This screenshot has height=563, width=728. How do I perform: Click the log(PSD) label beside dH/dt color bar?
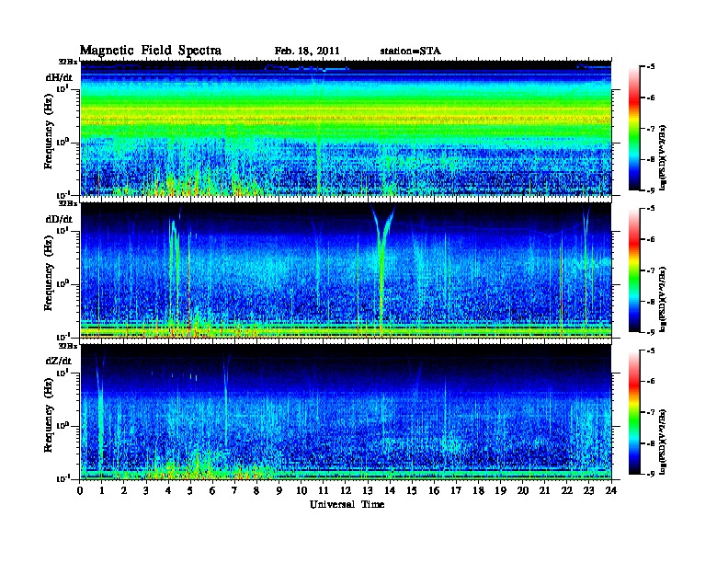pyautogui.click(x=664, y=157)
